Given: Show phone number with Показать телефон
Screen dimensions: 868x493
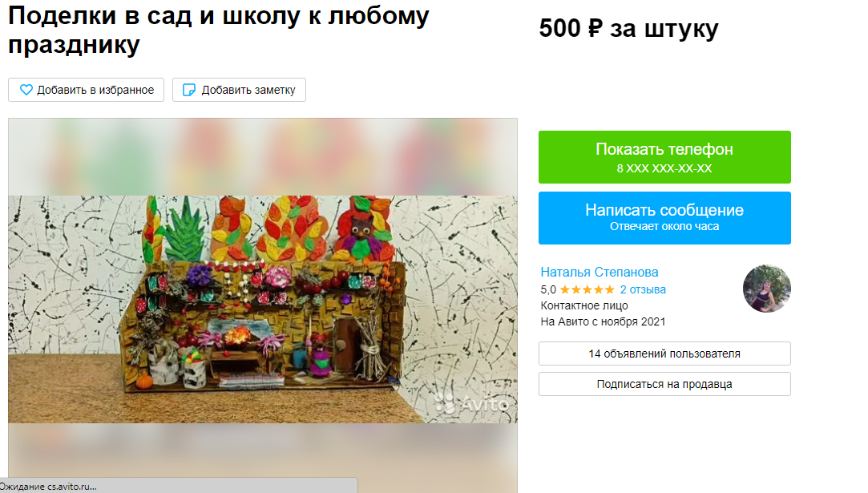Looking at the screenshot, I should [x=664, y=157].
